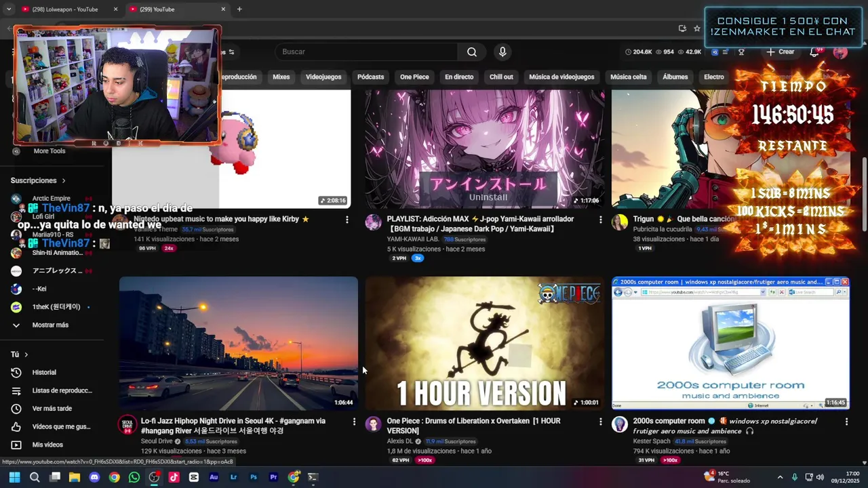868x488 pixels.
Task: Open the weather widget in the taskbar
Action: [x=726, y=477]
